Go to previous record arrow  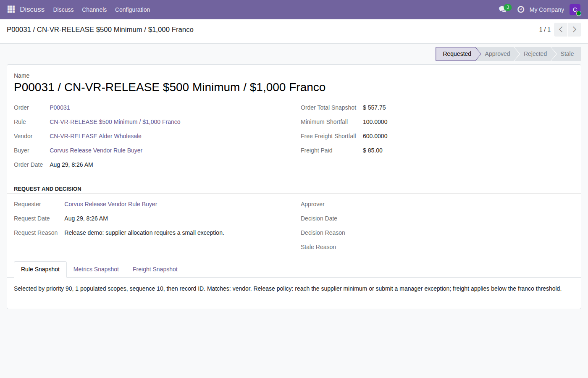(561, 29)
